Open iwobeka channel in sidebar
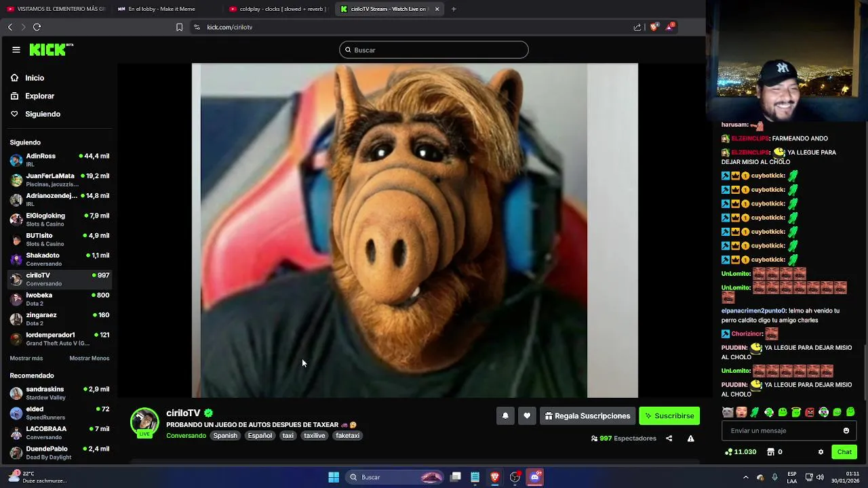This screenshot has height=488, width=868. point(59,299)
